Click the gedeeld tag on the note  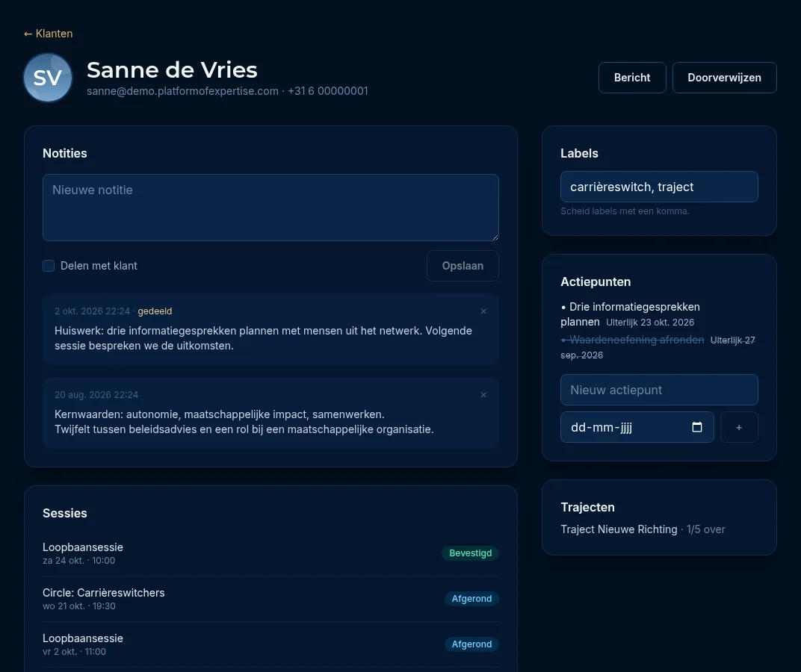(x=155, y=311)
